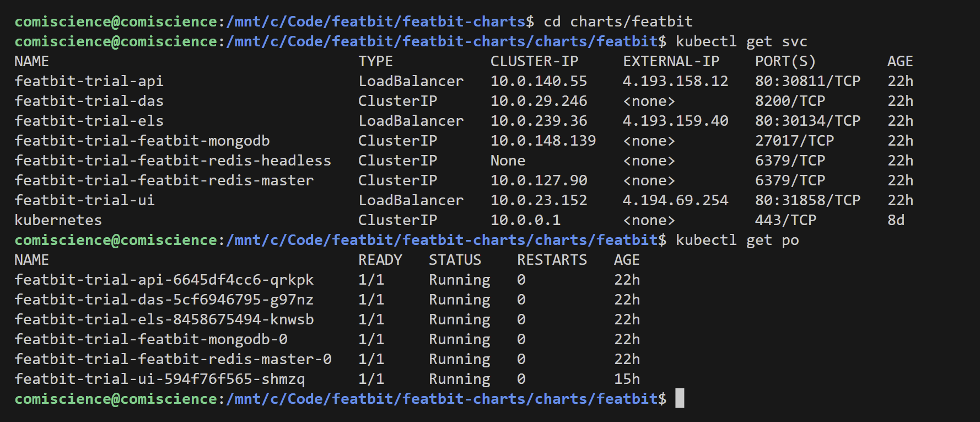Screen dimensions: 980x422
Task: Click the 8d age value
Action: pyautogui.click(x=896, y=220)
